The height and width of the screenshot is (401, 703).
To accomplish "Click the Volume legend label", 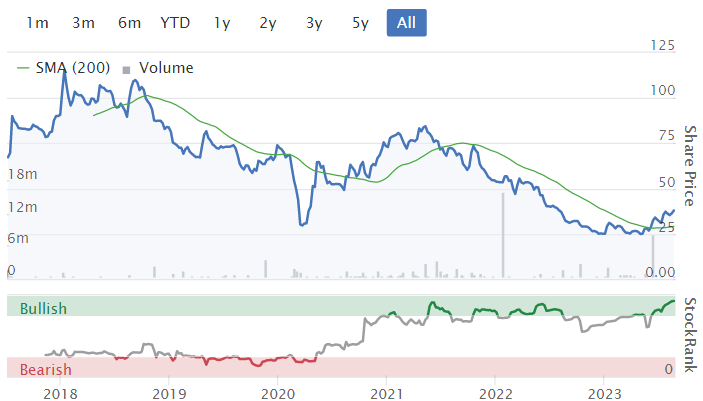I will click(166, 68).
